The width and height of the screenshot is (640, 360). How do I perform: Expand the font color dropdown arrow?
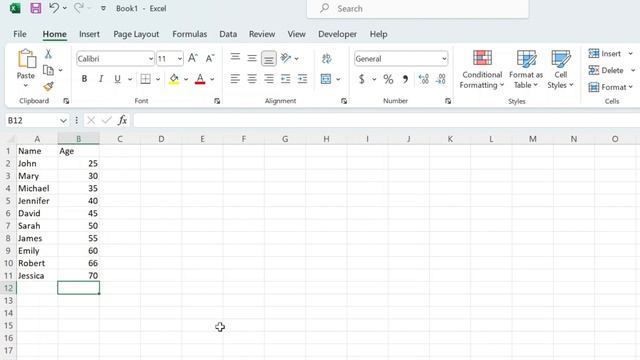(212, 79)
